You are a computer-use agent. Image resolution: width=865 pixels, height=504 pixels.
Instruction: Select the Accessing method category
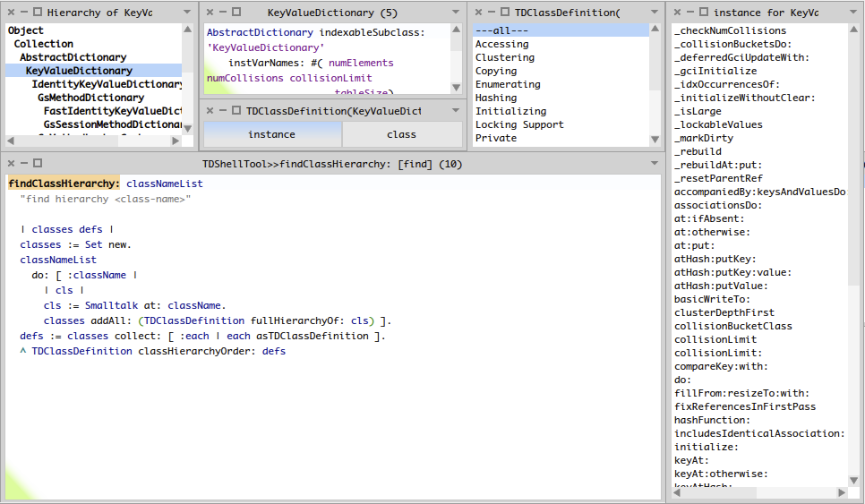point(561,44)
